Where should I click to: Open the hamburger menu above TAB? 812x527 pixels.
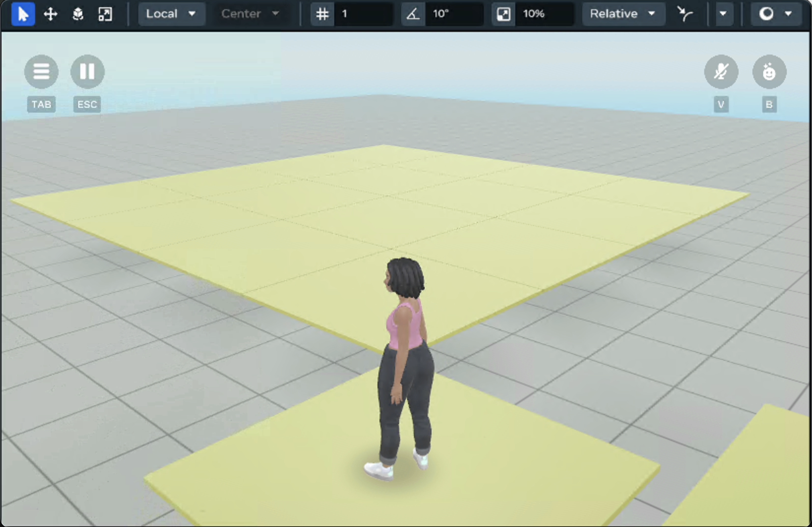pos(41,72)
